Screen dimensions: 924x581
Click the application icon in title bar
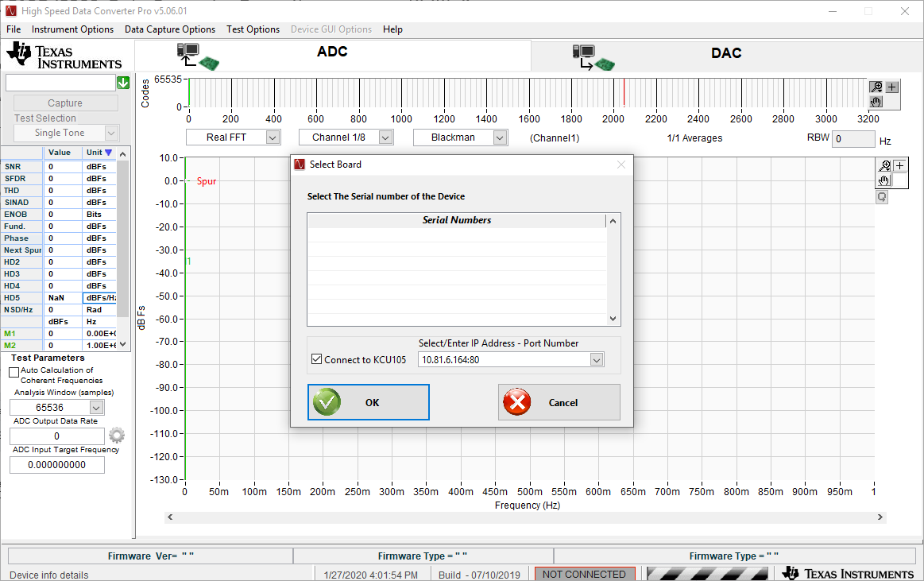click(10, 10)
